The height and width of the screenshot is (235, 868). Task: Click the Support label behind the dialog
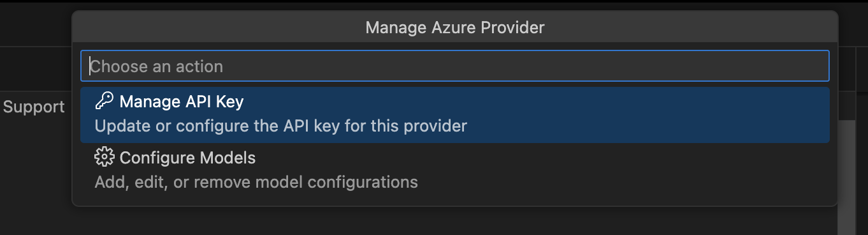tap(34, 107)
